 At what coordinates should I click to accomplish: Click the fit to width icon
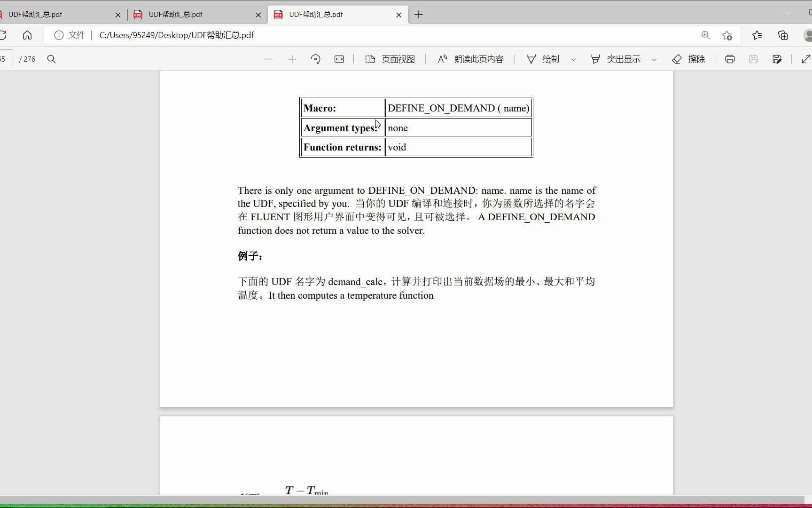[x=339, y=59]
